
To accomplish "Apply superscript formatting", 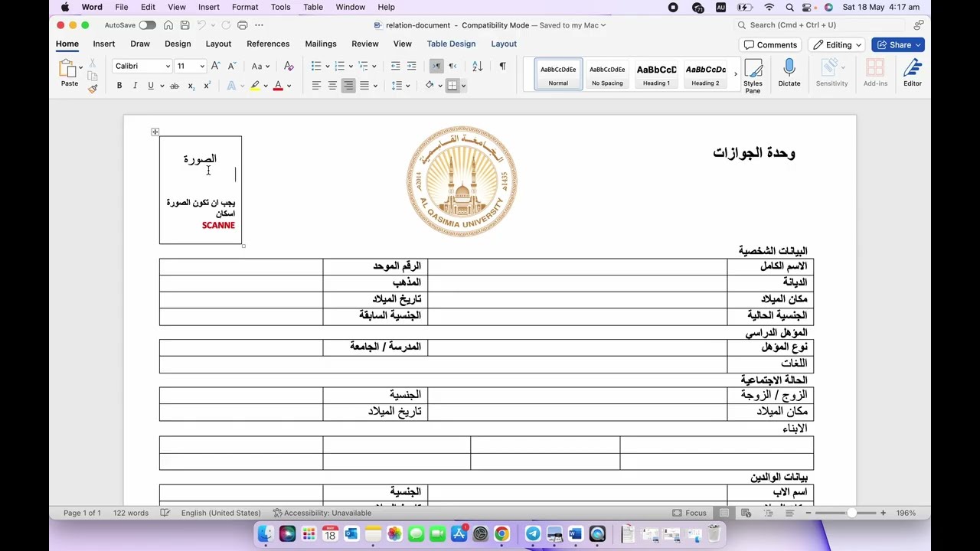I will click(x=207, y=86).
